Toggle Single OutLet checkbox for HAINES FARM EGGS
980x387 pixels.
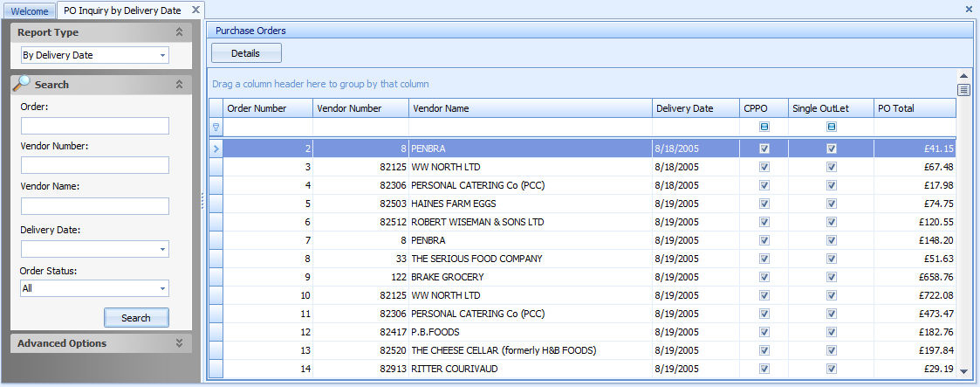coord(832,204)
